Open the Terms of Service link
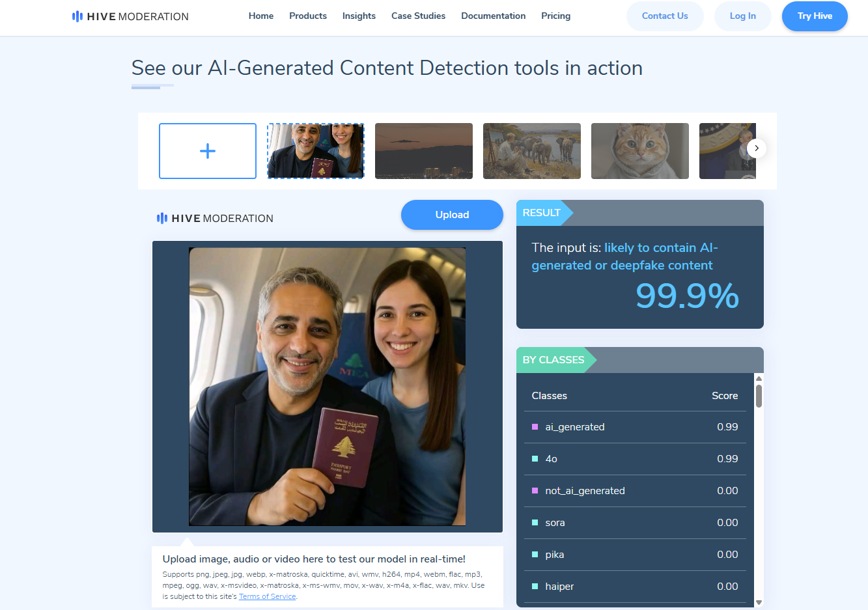This screenshot has height=610, width=868. pos(267,596)
